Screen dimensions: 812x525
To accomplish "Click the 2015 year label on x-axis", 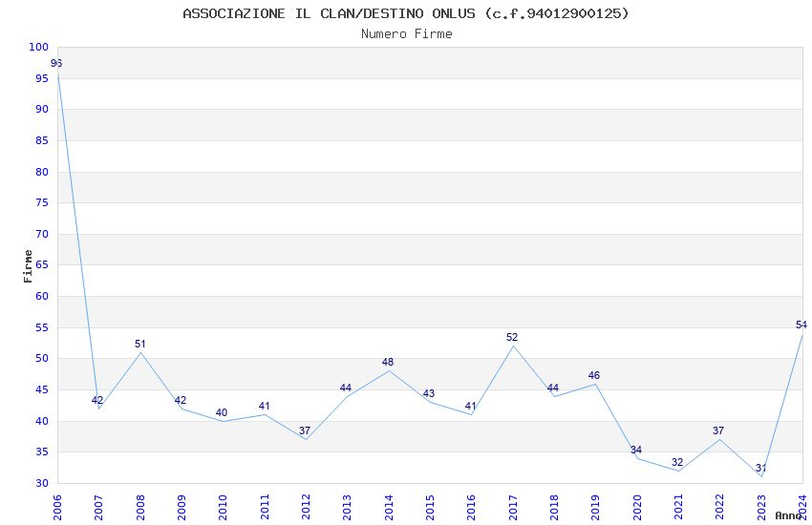I will pos(430,508).
